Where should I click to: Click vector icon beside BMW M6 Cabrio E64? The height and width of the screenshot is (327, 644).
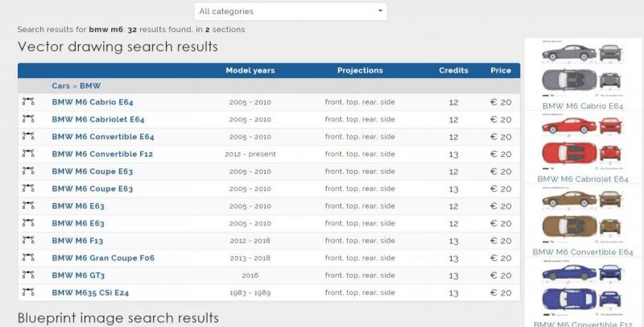[28, 101]
